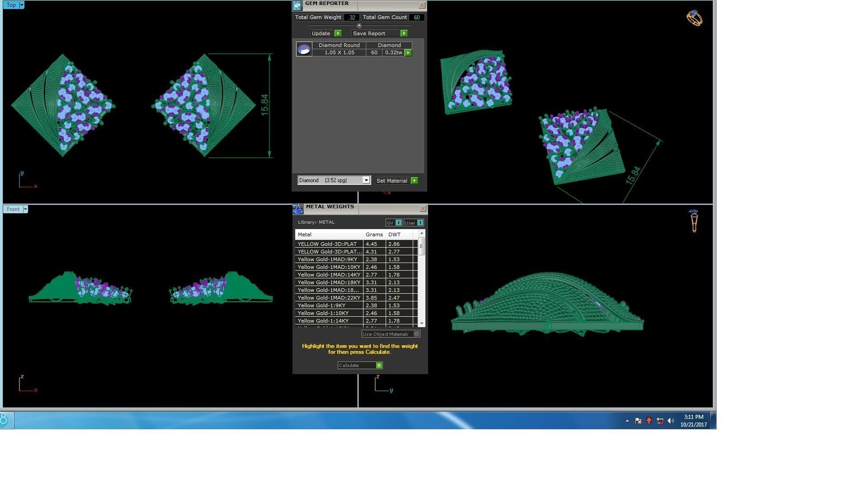The height and width of the screenshot is (488, 868).
Task: Click the volume speaker tray icon
Action: click(x=671, y=421)
